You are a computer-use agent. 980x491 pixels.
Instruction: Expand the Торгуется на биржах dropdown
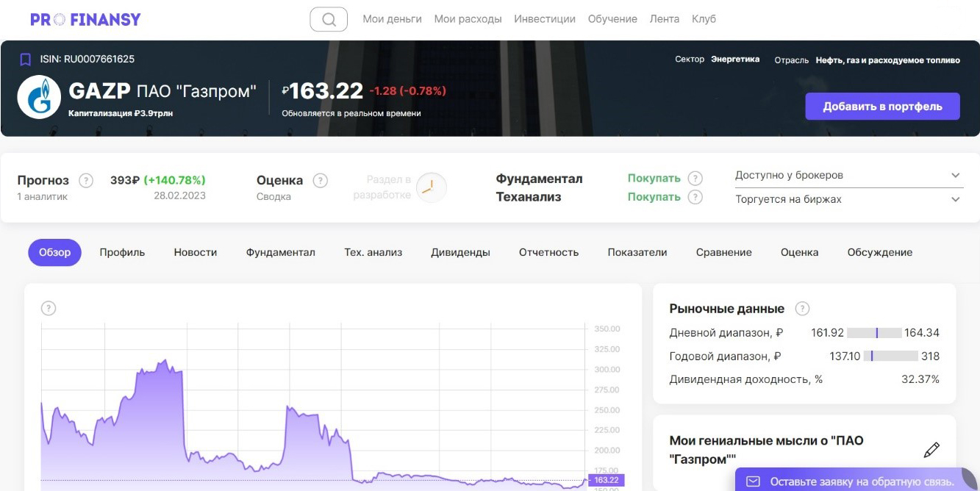click(848, 199)
